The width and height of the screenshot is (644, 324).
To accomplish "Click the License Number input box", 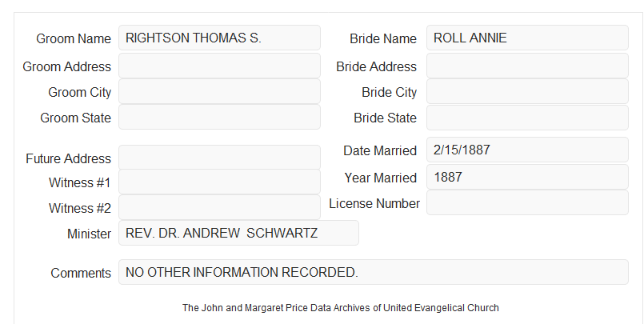I will click(x=527, y=202).
